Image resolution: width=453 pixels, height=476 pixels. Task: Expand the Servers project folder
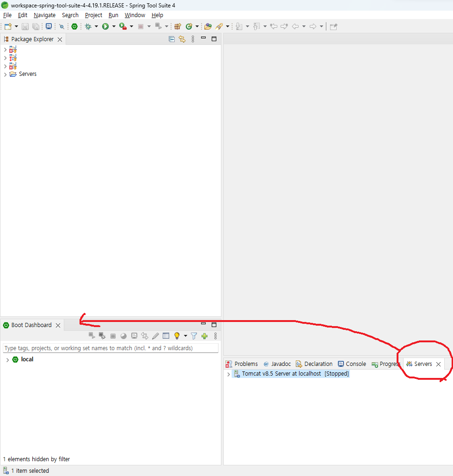[x=5, y=74]
